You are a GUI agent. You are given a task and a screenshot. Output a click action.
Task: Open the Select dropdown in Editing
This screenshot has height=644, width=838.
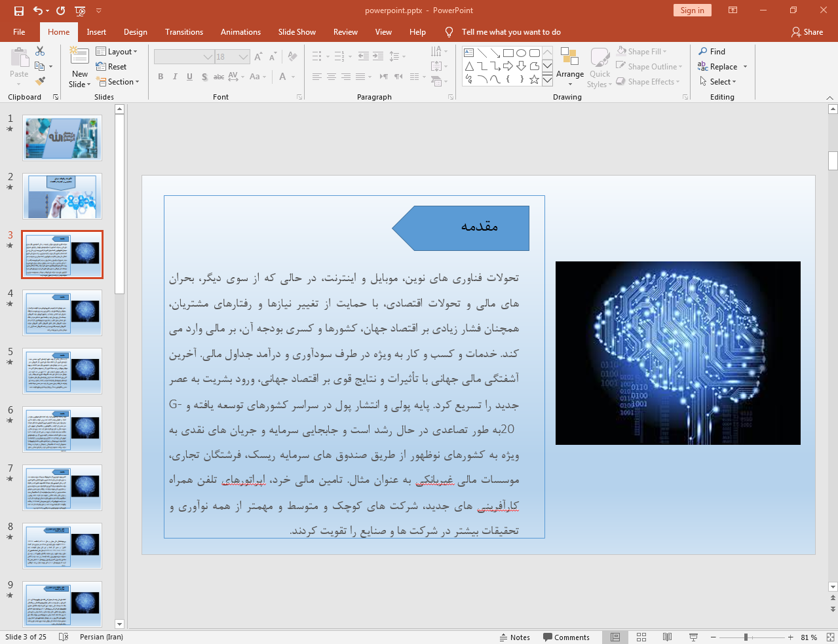coord(717,81)
